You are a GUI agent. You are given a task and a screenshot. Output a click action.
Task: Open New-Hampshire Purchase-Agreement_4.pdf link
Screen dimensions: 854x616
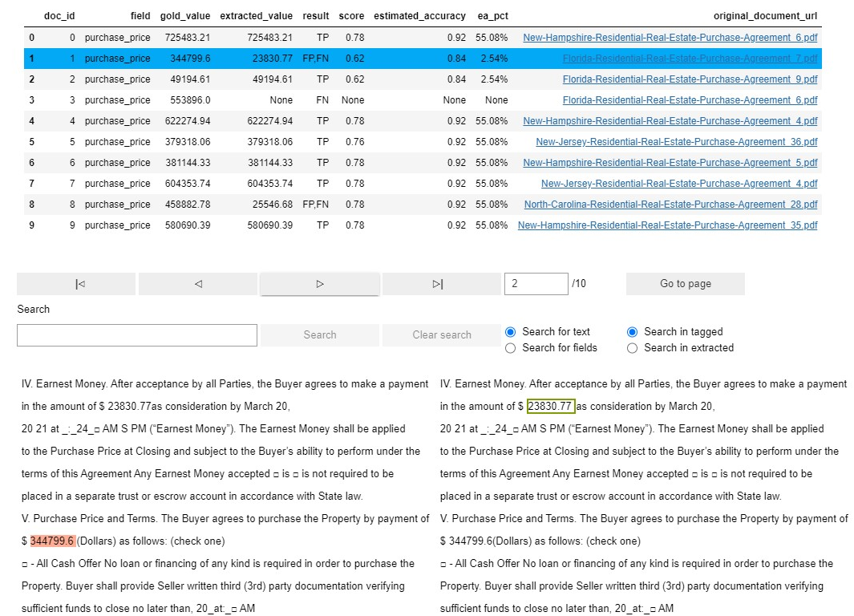pos(670,121)
